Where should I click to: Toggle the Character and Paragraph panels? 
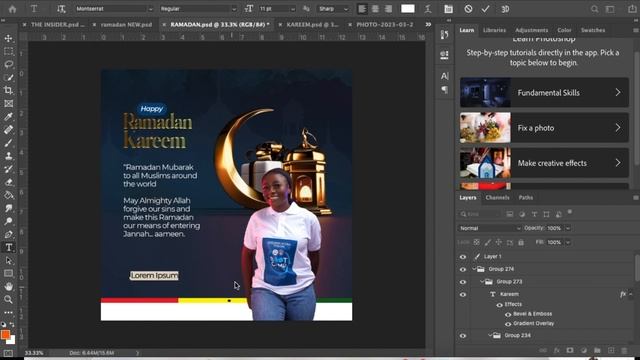[x=448, y=9]
